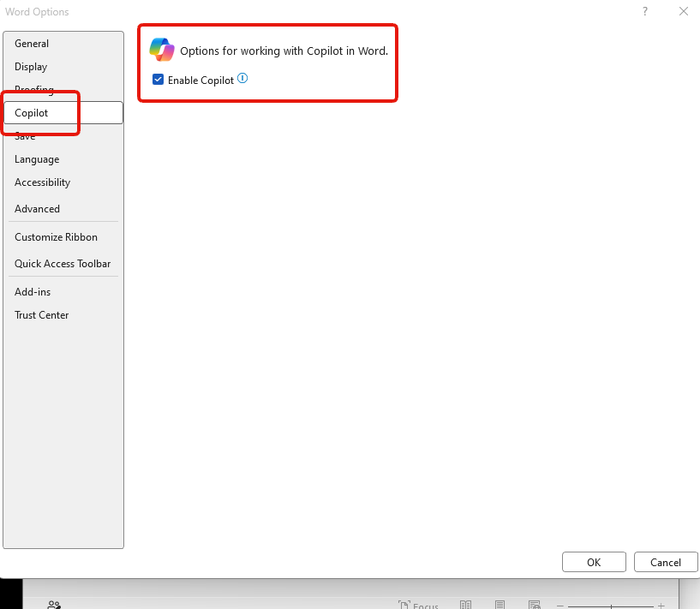Click the accessibility/people icon in Word status bar
Viewport: 700px width, 609px height.
[54, 605]
